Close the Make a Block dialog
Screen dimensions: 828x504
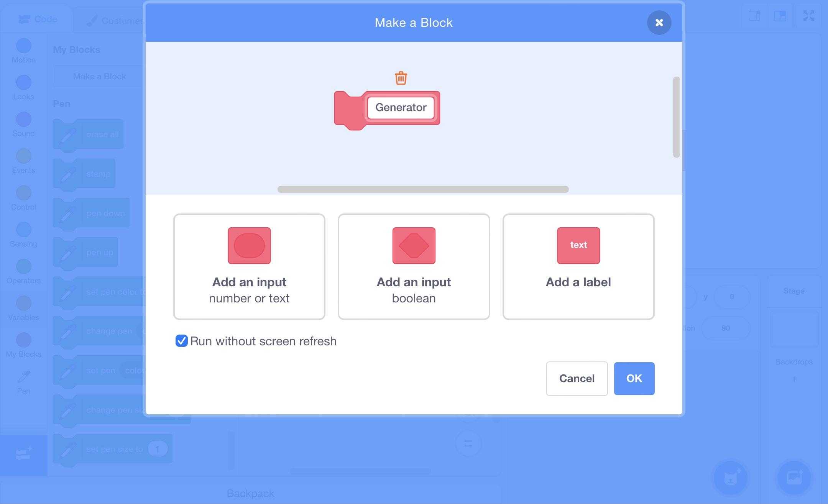659,23
